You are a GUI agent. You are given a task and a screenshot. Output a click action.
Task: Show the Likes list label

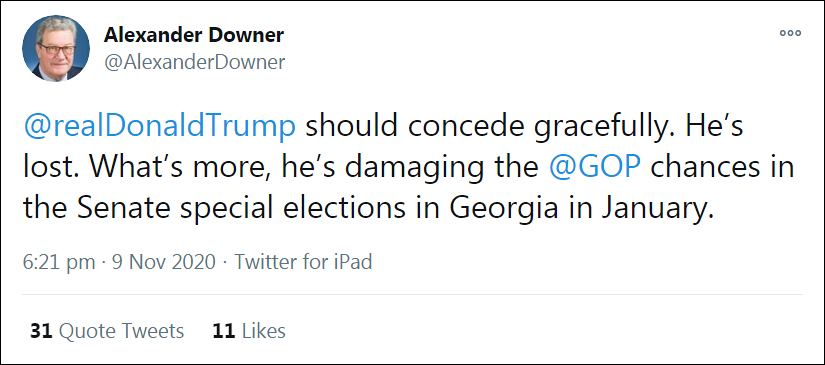pyautogui.click(x=264, y=331)
